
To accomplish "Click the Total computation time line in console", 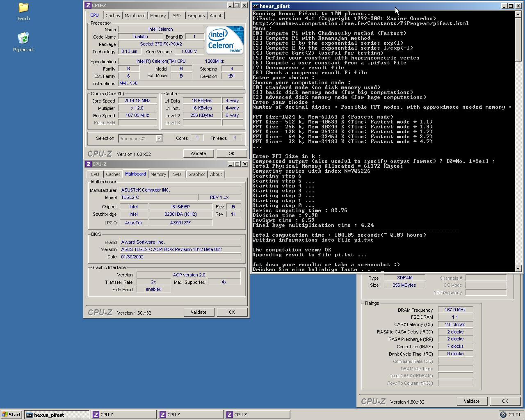I will 339,235.
